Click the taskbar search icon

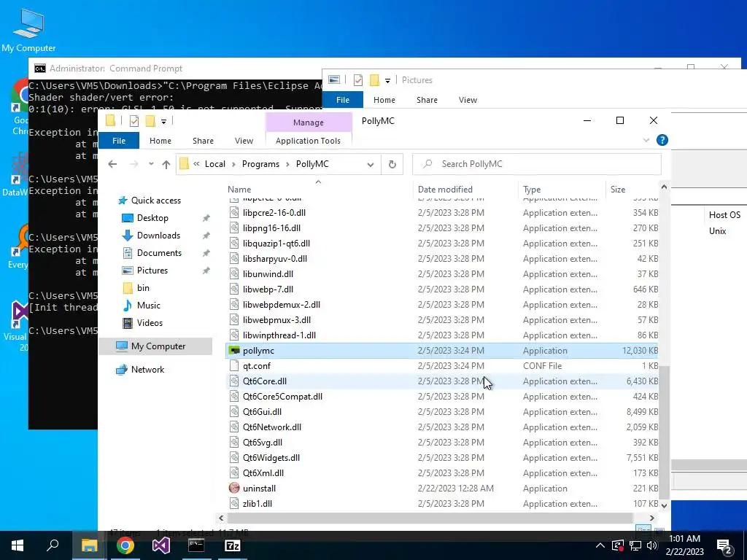[53, 545]
